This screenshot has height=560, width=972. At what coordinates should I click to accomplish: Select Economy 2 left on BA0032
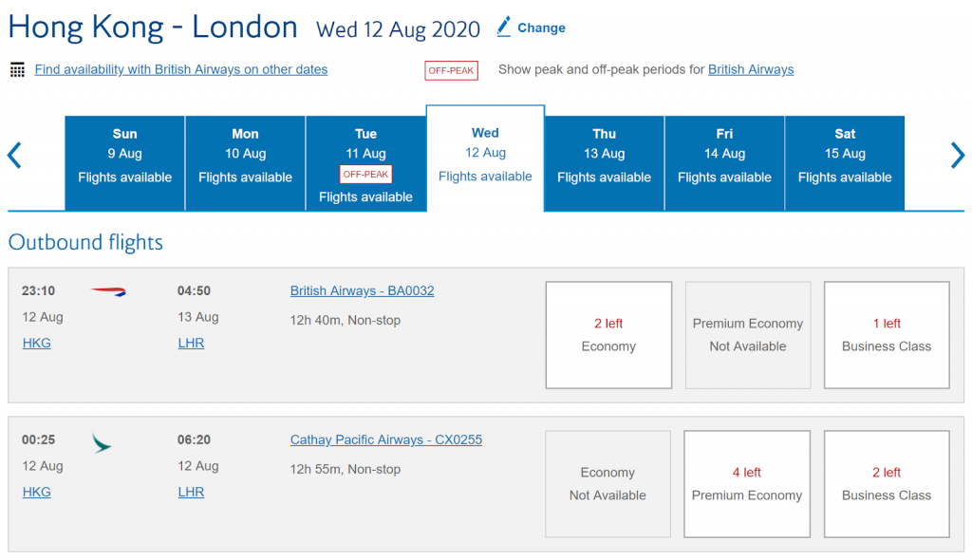608,335
